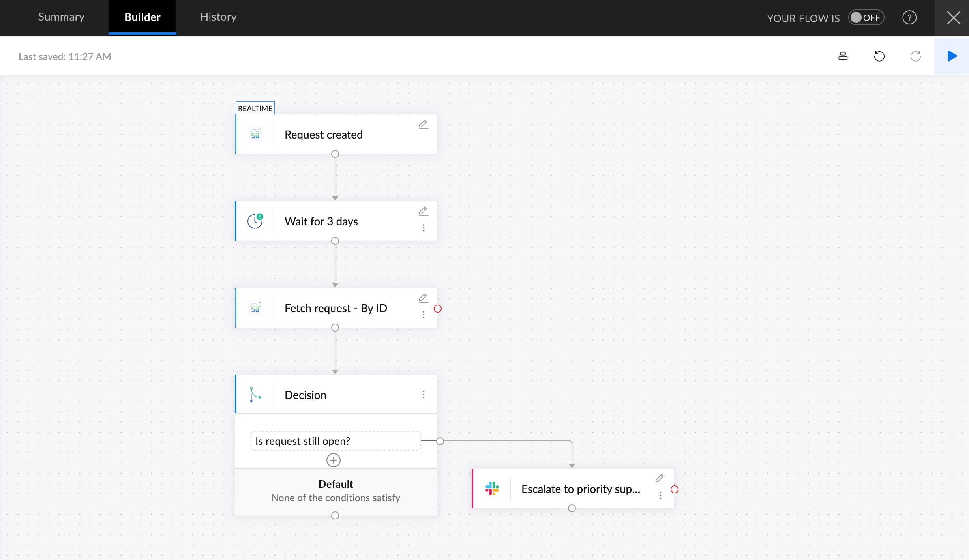Click the undo arrow icon
Viewport: 969px width, 560px height.
(x=879, y=56)
